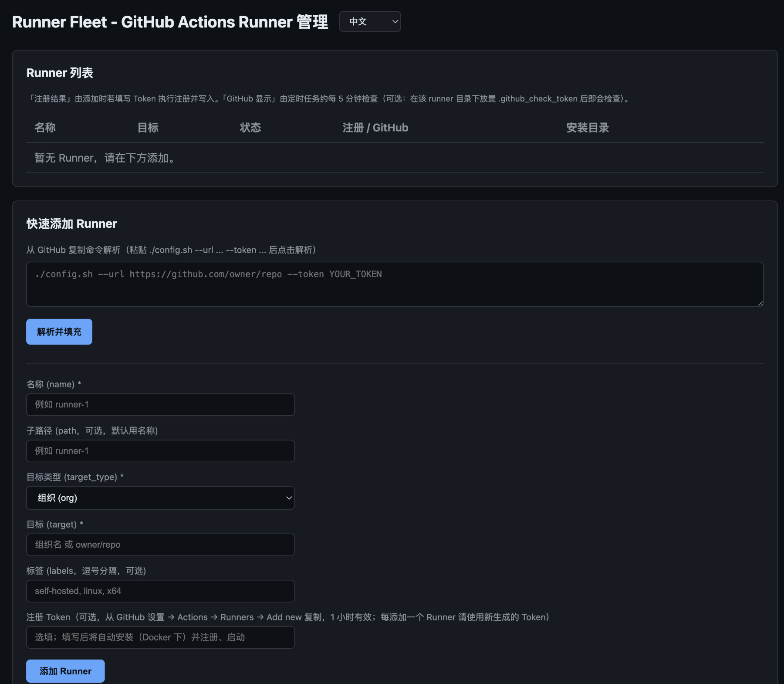
Task: Focus the 名称 (name) input field
Action: pos(160,404)
